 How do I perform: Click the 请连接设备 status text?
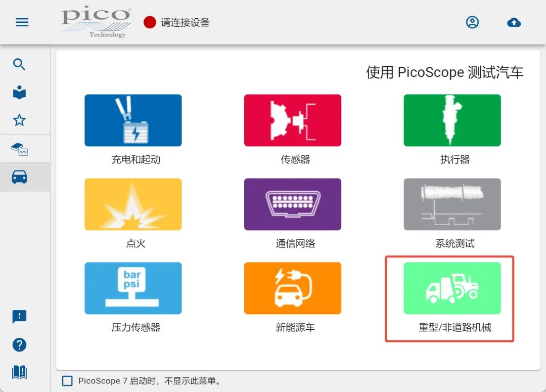[x=185, y=22]
